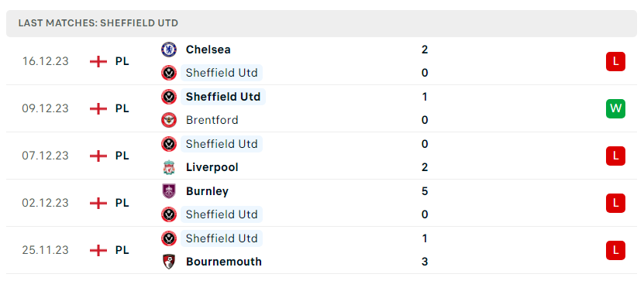Click England flag icon for 16.12.23 match

pyautogui.click(x=98, y=61)
